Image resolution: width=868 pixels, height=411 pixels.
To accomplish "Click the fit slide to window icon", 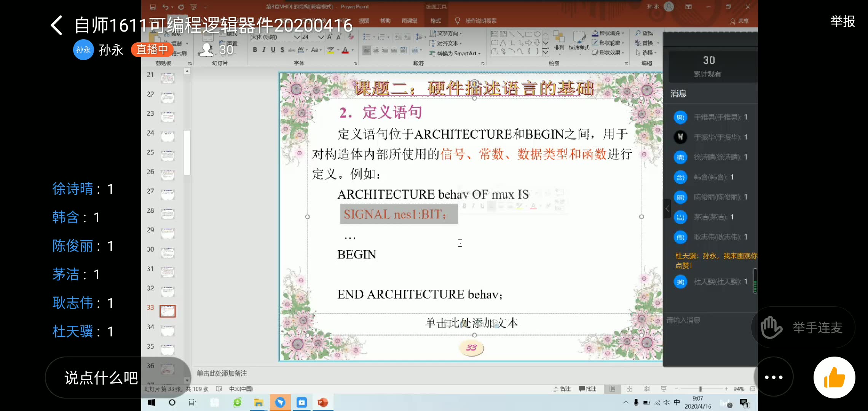I will tap(752, 389).
